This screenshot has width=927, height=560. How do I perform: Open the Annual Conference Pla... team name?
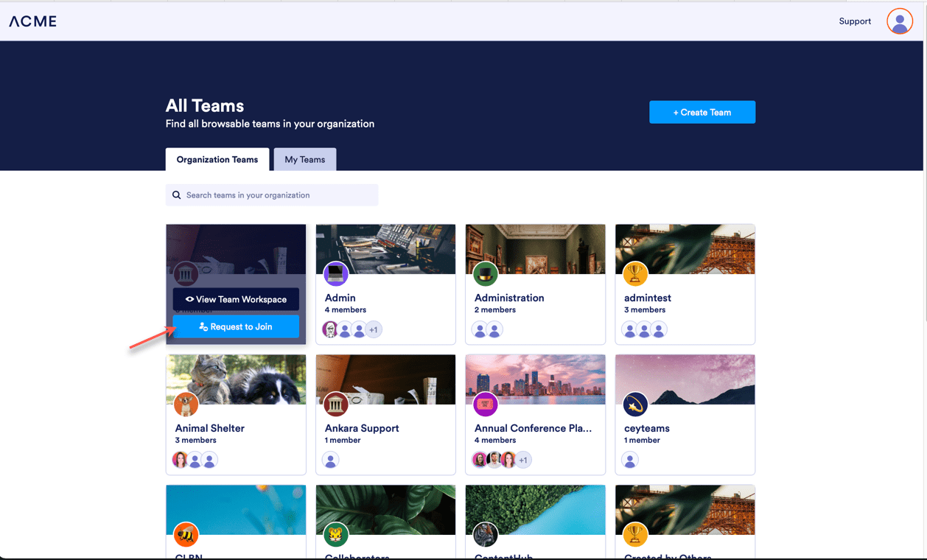[533, 428]
